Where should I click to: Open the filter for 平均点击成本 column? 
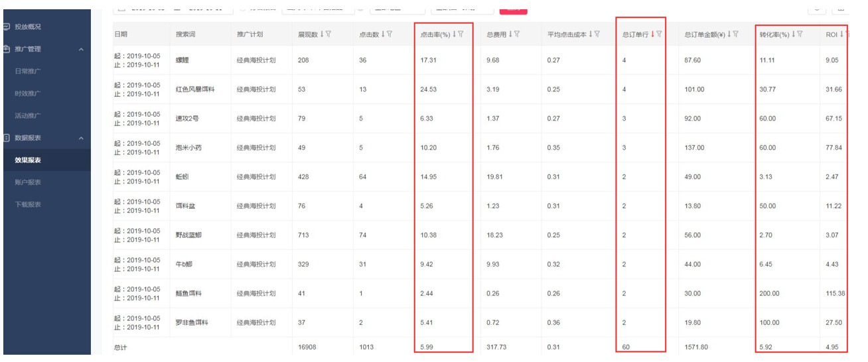(x=598, y=34)
